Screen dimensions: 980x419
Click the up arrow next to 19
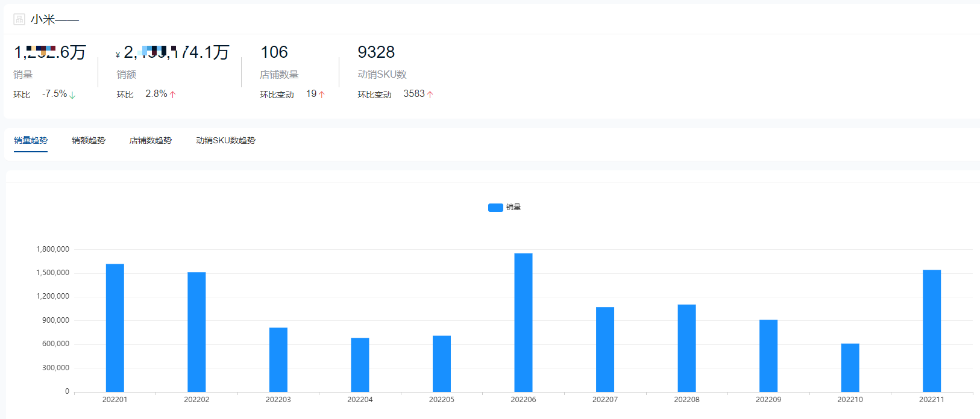pyautogui.click(x=322, y=95)
